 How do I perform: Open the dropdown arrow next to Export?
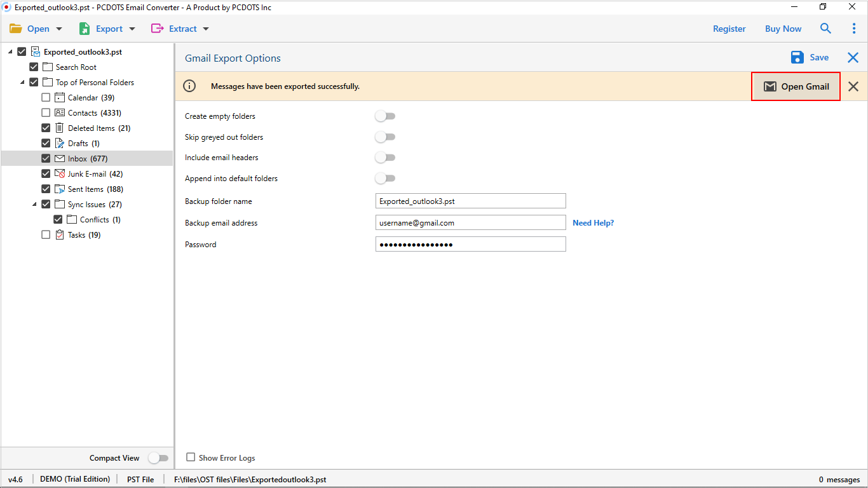132,29
